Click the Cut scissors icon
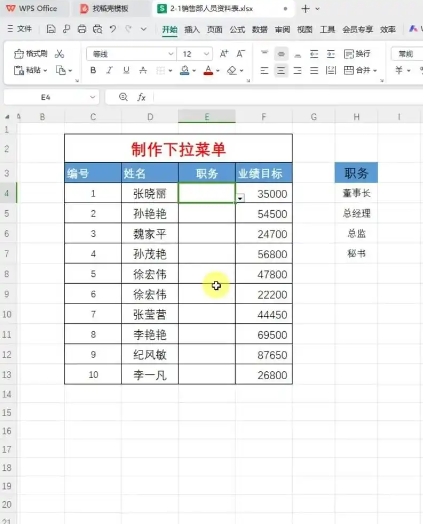Viewport: 425px width, 524px height. pos(59,54)
